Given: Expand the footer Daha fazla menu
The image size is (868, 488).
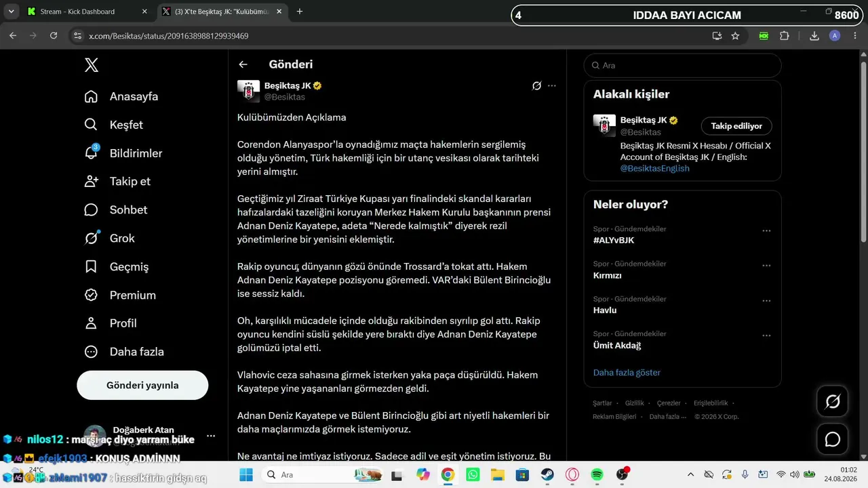Looking at the screenshot, I should pyautogui.click(x=668, y=417).
